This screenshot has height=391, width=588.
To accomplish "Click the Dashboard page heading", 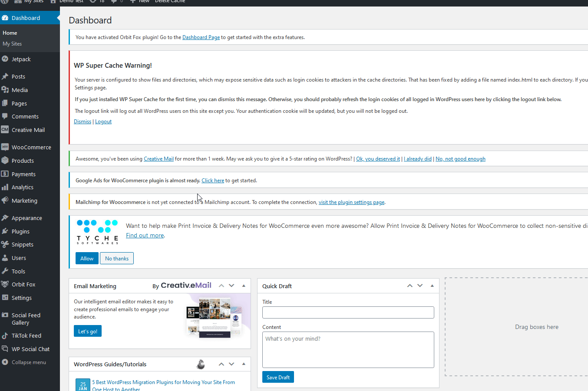I will (x=90, y=20).
